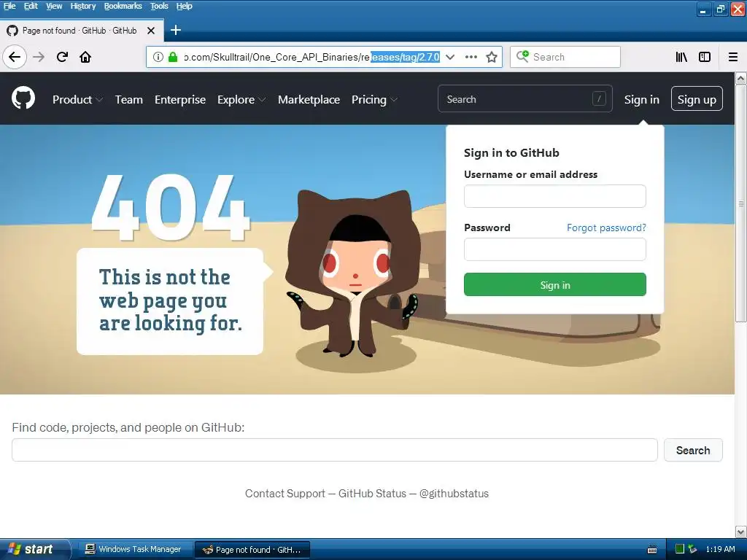Focus the GitHub header search box
Viewport: 747px width, 560px height.
click(x=525, y=98)
